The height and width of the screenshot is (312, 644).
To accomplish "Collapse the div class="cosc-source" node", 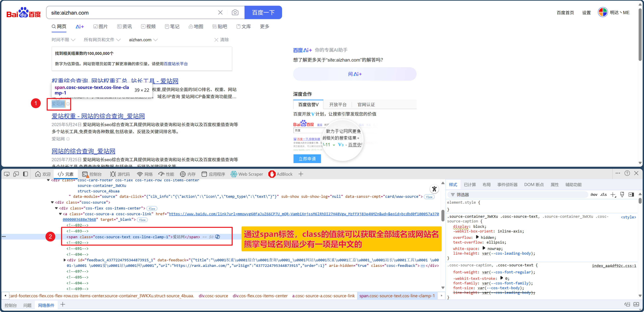I will click(x=52, y=202).
